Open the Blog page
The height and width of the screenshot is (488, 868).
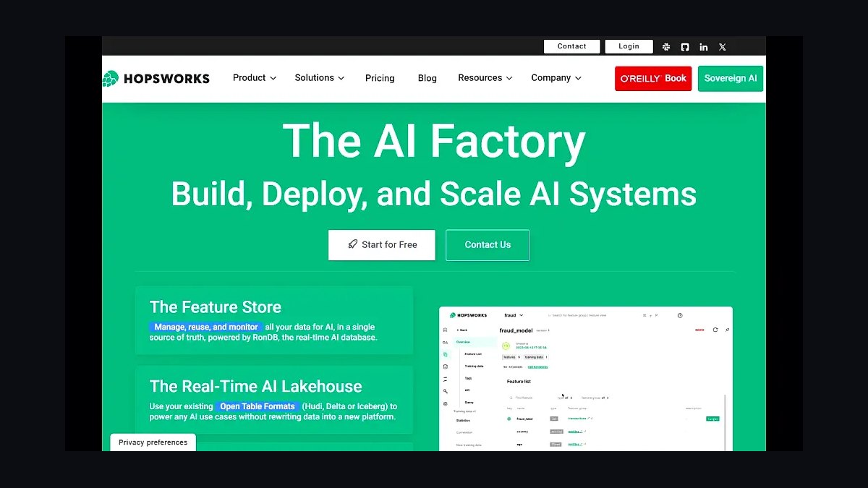[427, 78]
